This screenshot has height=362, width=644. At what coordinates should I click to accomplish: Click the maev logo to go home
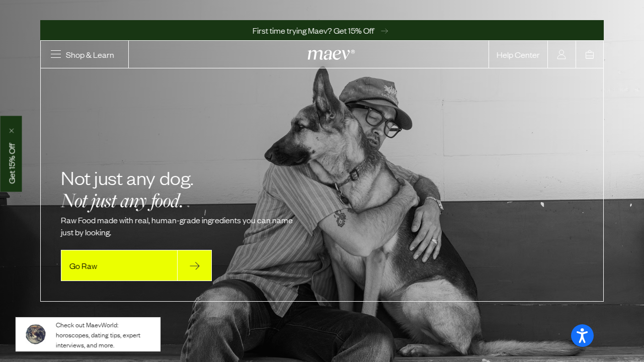point(331,54)
